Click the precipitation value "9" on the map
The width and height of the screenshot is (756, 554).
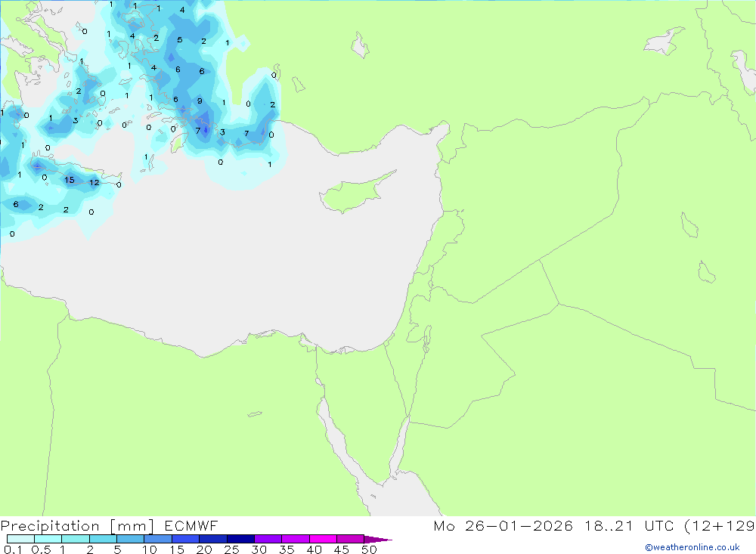pyautogui.click(x=200, y=101)
